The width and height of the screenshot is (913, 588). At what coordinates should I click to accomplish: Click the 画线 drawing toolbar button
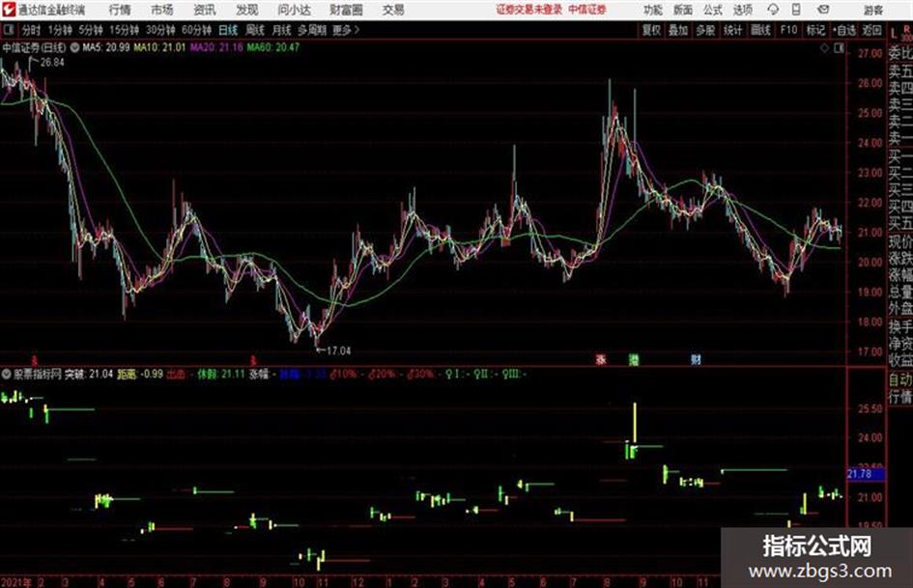coord(761,30)
